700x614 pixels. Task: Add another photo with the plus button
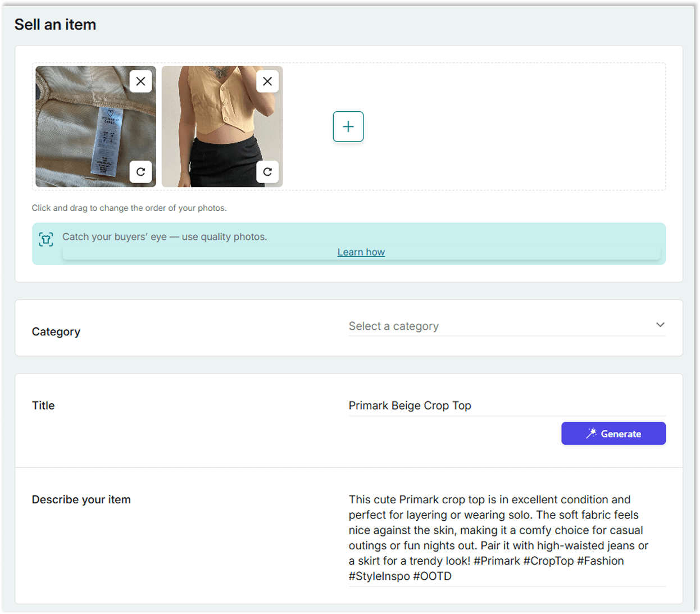click(x=348, y=126)
